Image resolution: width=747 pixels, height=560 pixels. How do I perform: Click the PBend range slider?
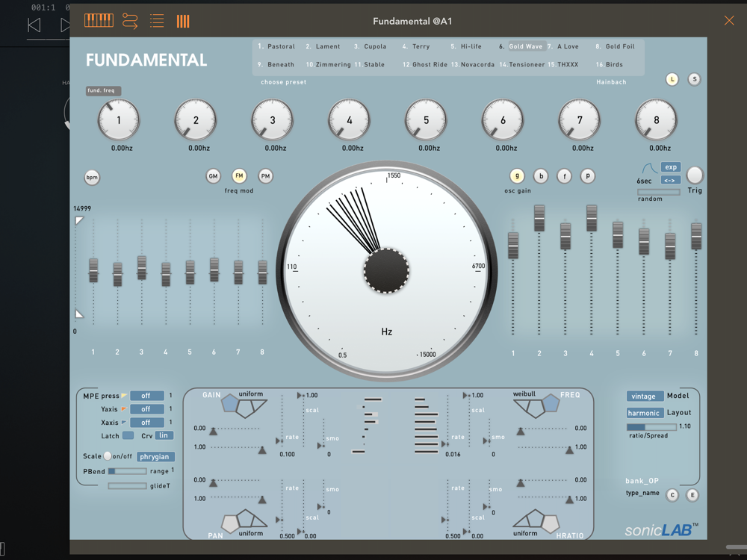pyautogui.click(x=127, y=471)
